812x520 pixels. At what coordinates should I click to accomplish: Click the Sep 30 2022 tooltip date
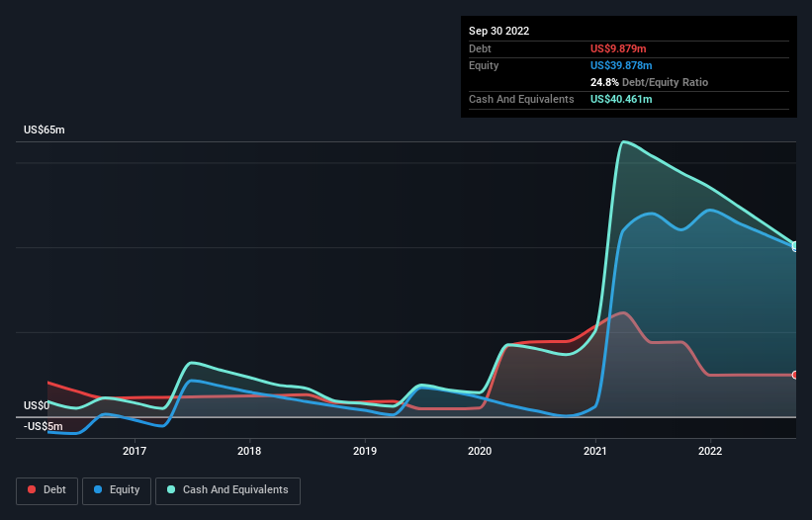[498, 31]
